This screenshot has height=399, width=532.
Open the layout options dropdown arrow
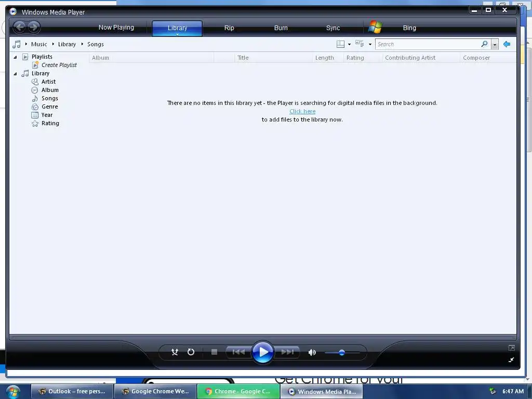349,45
